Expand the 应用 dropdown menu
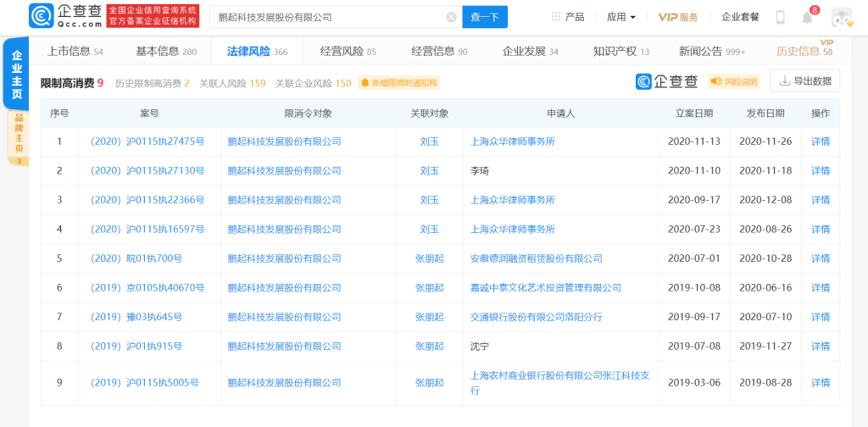Viewport: 868px width, 427px height. point(621,17)
